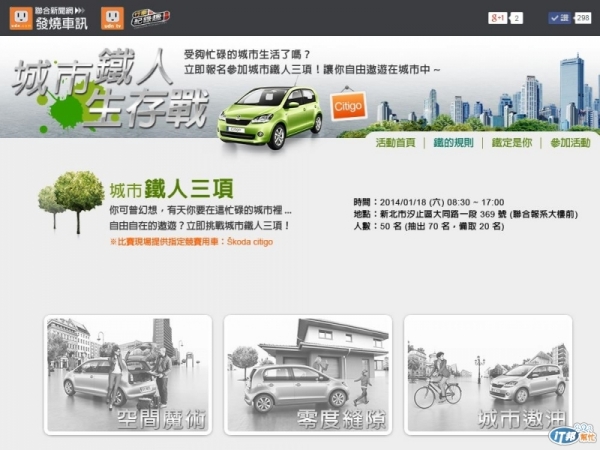The height and width of the screenshot is (450, 600).
Task: Open the udn tv logo icon
Action: pos(112,18)
